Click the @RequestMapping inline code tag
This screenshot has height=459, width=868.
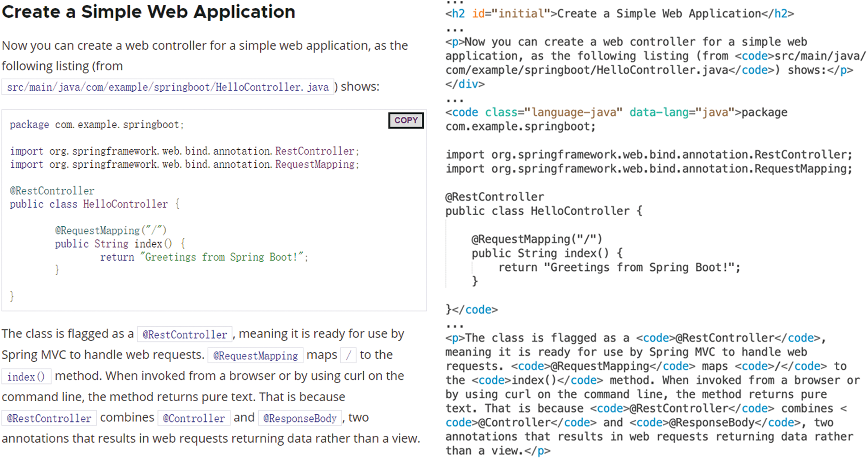pos(255,355)
